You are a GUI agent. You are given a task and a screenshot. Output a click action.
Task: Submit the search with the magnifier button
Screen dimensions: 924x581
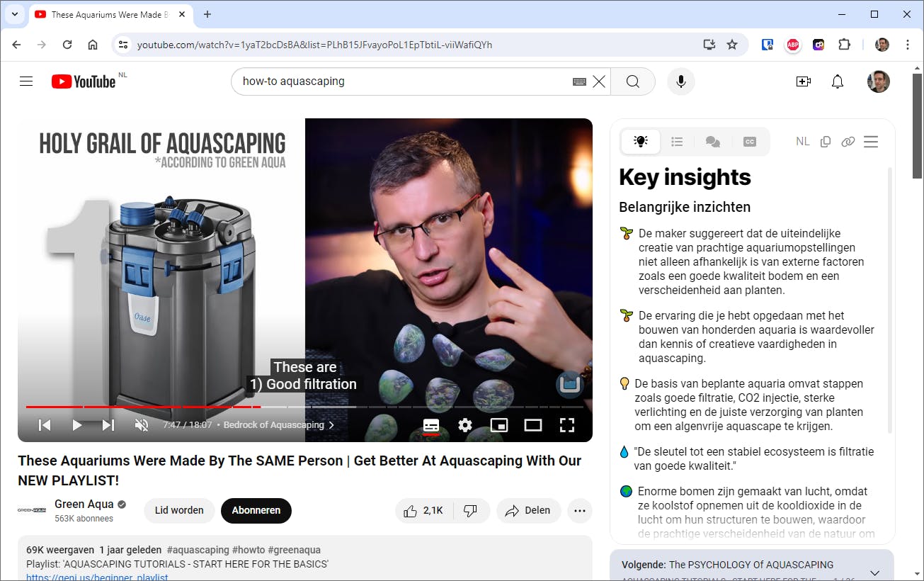click(633, 81)
